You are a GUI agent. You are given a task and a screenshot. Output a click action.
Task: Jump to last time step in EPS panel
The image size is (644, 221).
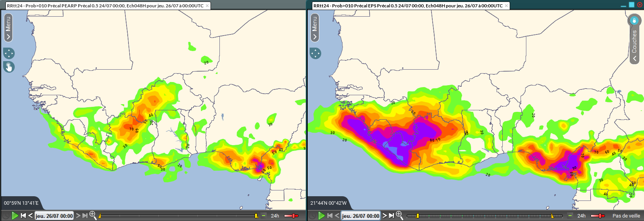[x=392, y=216]
